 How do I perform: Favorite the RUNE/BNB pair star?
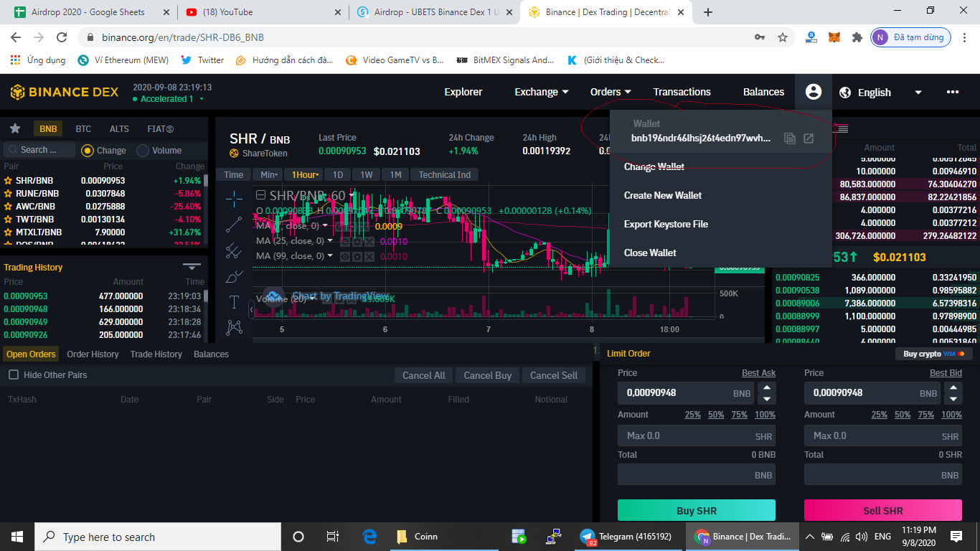pyautogui.click(x=9, y=194)
